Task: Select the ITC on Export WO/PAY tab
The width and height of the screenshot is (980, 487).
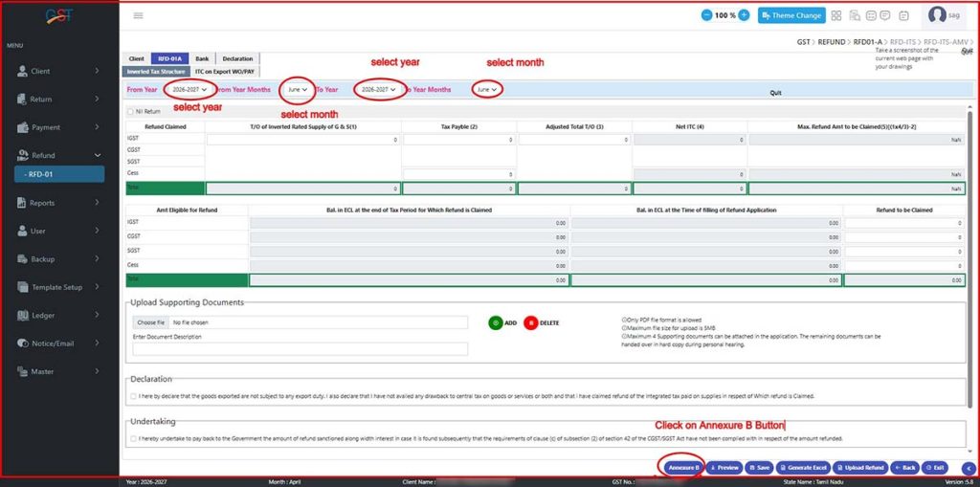Action: 224,71
